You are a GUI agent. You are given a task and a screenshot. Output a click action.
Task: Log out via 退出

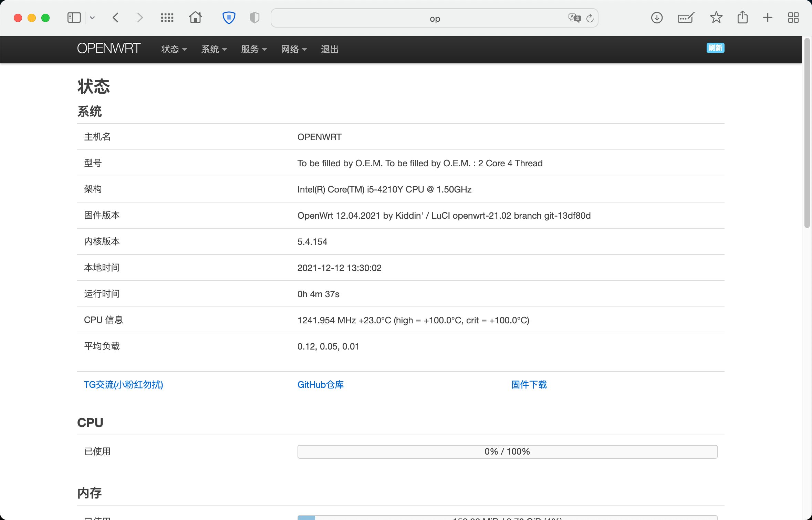(x=330, y=49)
